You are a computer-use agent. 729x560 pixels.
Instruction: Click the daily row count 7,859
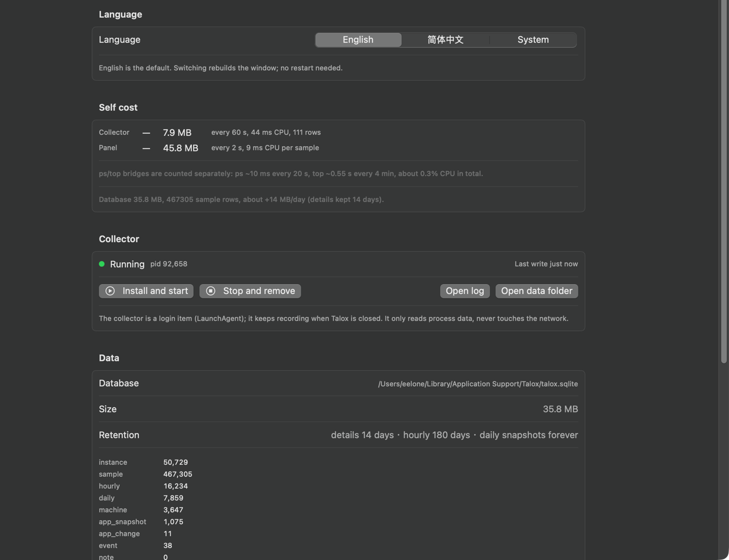coord(173,498)
